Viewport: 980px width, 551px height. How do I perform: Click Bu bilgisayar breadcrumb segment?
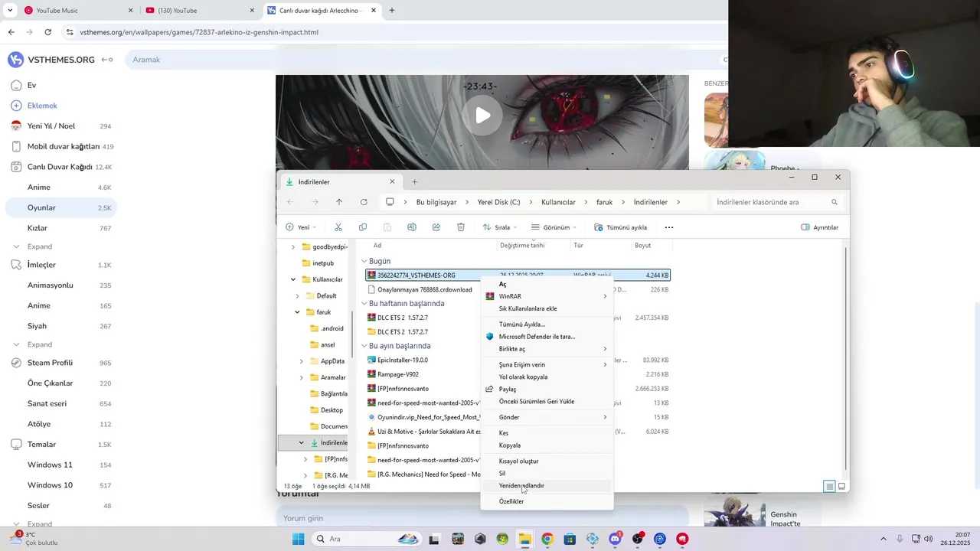click(x=436, y=202)
